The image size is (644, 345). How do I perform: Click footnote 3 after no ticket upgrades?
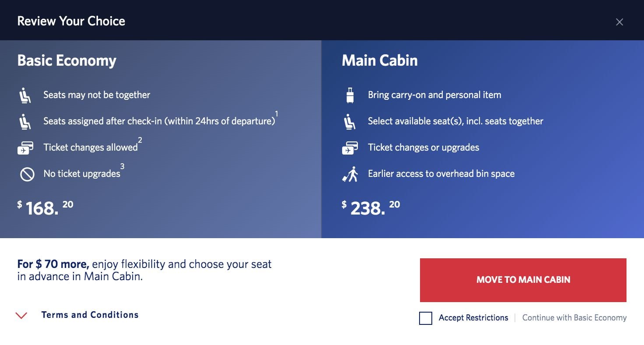[x=122, y=166]
